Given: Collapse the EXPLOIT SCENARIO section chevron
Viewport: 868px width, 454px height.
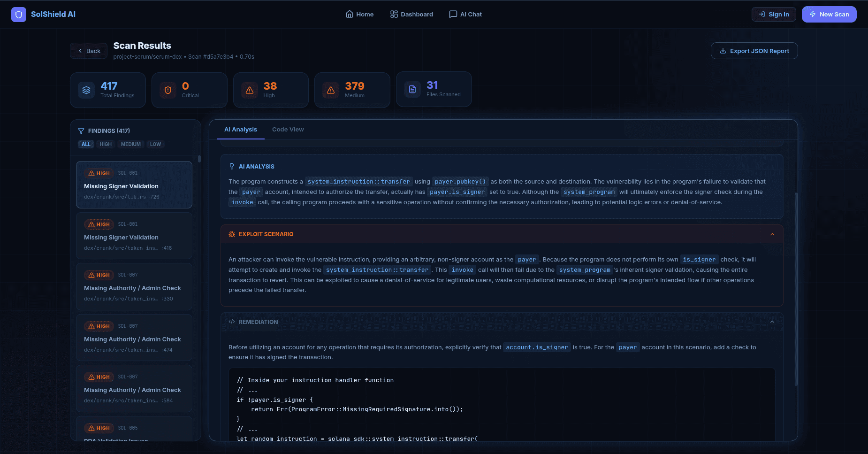Looking at the screenshot, I should coord(772,234).
